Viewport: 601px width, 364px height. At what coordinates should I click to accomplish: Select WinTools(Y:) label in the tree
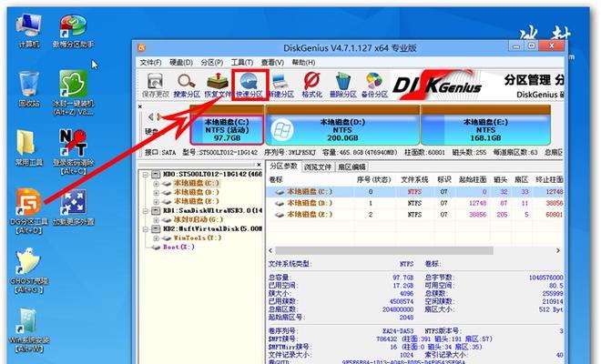point(198,238)
